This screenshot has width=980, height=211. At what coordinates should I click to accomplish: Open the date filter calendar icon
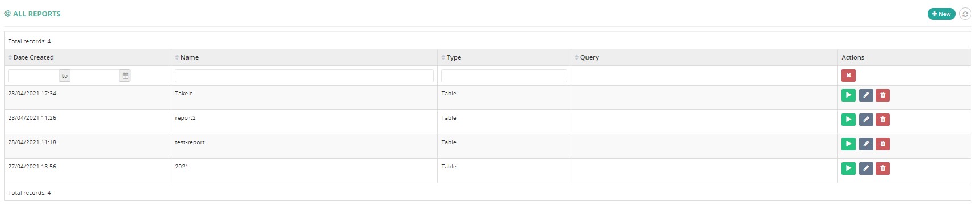click(125, 75)
